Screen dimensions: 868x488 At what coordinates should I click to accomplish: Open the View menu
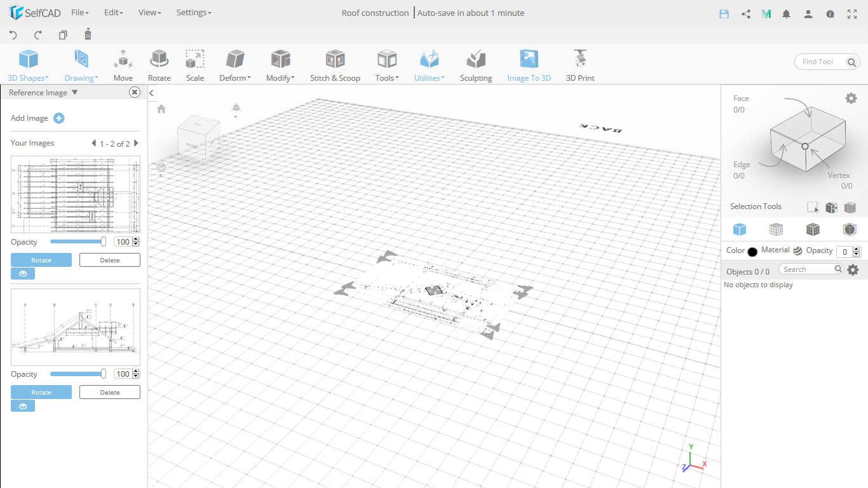(150, 13)
